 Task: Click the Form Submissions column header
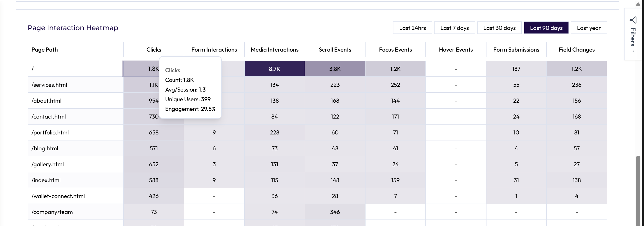(x=516, y=50)
